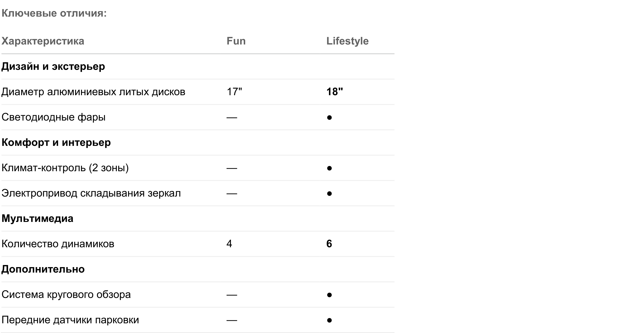Click Lifestyle bullet for Электропривод складывания зеркал
Viewport: 644px width, 333px height.
[329, 193]
